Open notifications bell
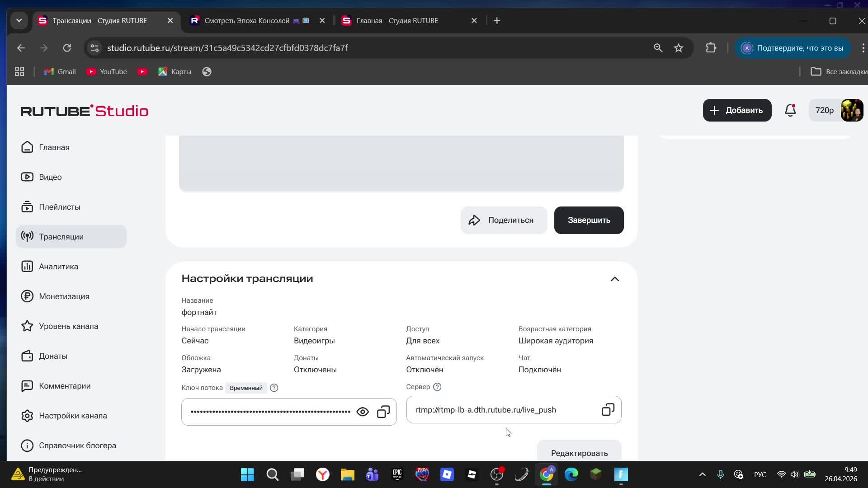Screen dimensions: 868x488 point(790,110)
